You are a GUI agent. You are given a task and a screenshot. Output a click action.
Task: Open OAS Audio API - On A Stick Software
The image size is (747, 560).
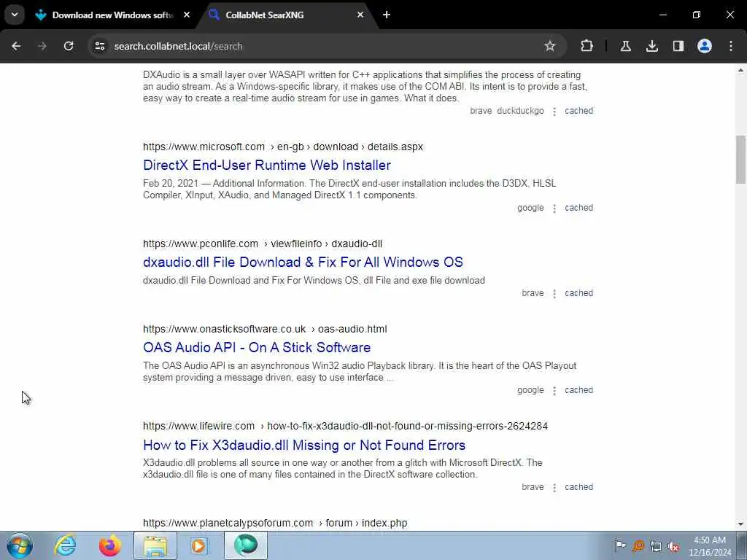coord(257,348)
